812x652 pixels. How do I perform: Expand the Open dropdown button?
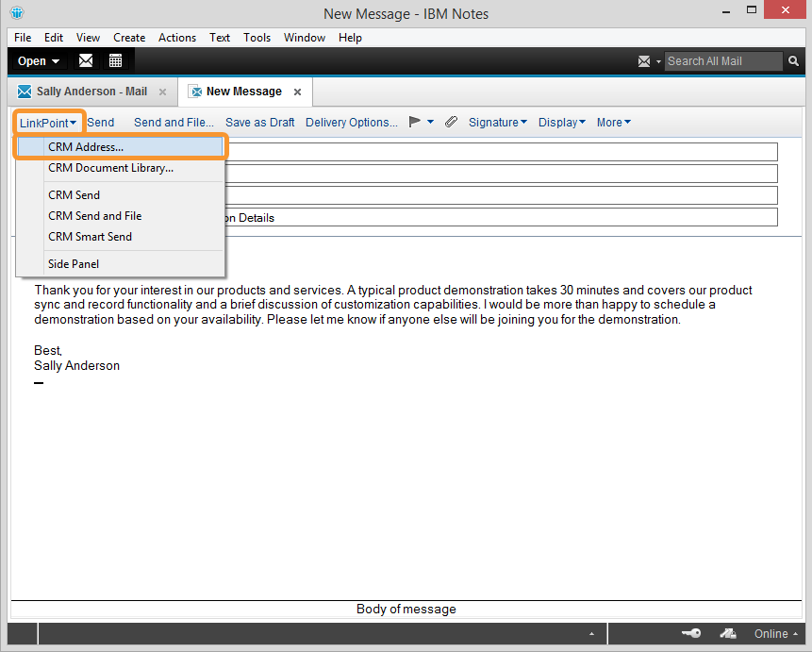tap(39, 61)
